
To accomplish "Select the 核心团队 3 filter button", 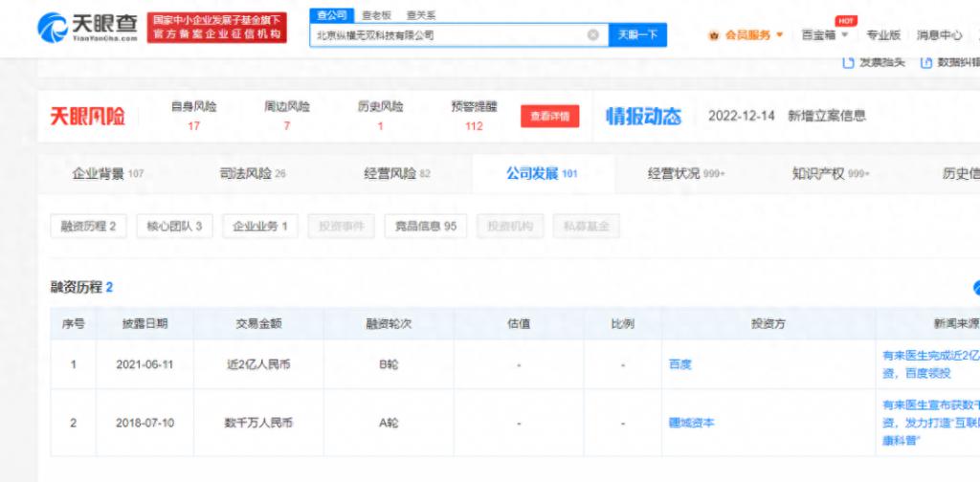I will click(x=173, y=227).
